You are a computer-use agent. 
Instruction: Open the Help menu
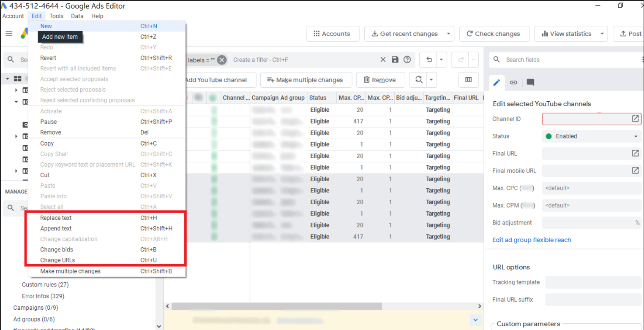[97, 16]
